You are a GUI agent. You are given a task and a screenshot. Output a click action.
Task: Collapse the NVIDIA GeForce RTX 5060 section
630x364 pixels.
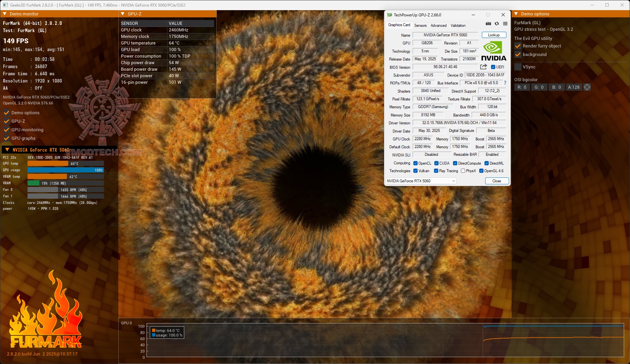click(x=7, y=150)
